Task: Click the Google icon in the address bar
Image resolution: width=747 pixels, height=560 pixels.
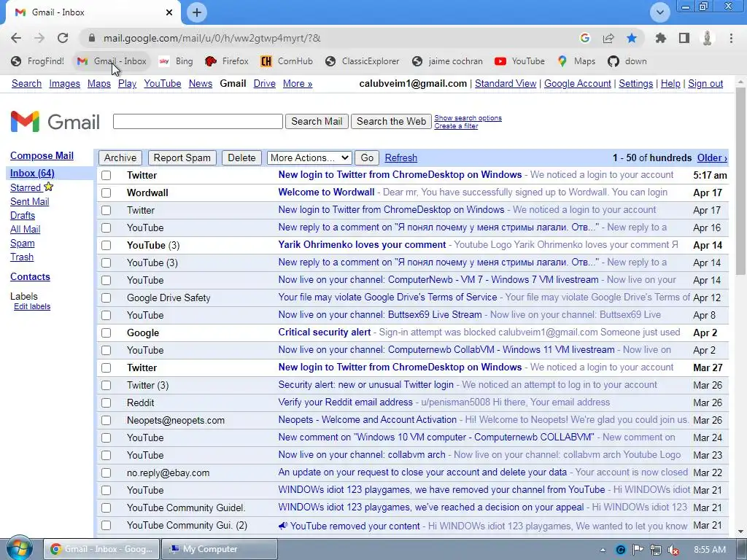Action: click(x=585, y=38)
